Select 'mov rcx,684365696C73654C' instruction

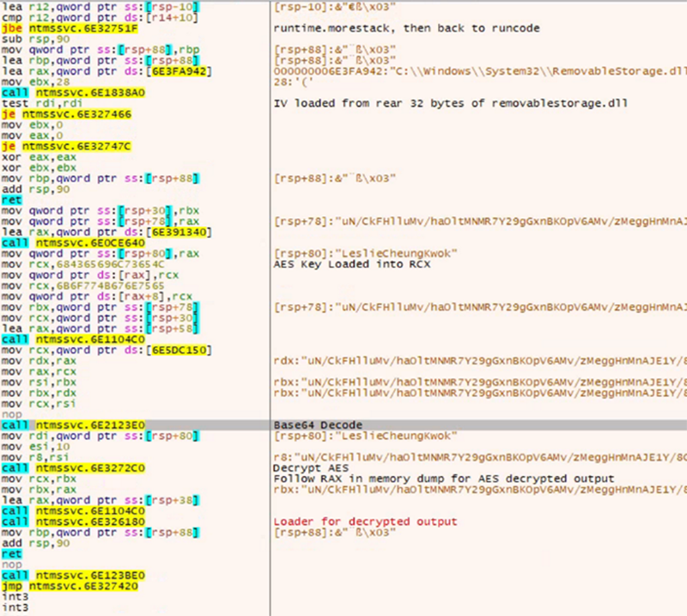tap(83, 265)
